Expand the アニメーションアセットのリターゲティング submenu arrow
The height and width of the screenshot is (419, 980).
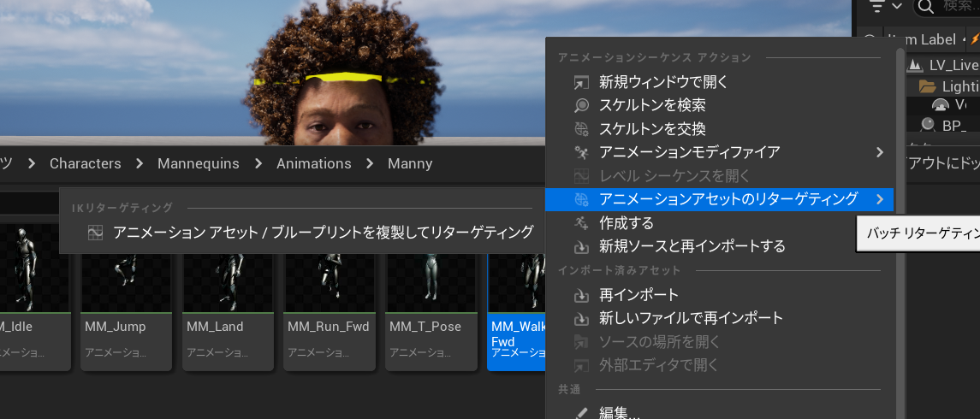(x=880, y=199)
